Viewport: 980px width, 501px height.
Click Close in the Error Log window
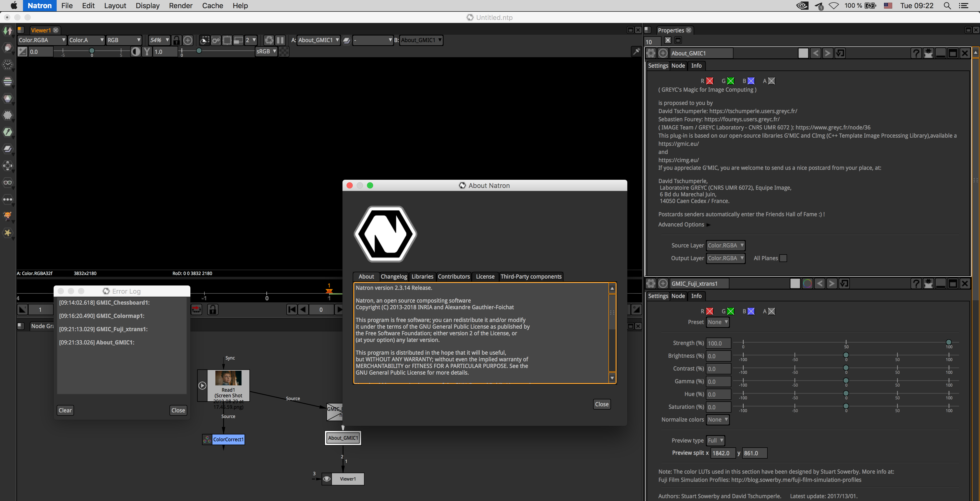click(178, 410)
